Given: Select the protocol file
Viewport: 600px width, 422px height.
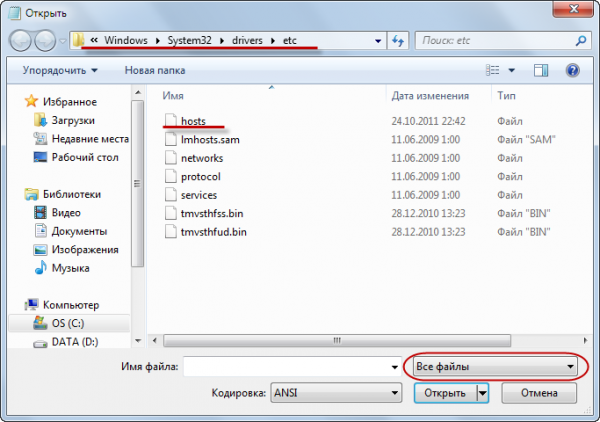Looking at the screenshot, I should pyautogui.click(x=201, y=177).
